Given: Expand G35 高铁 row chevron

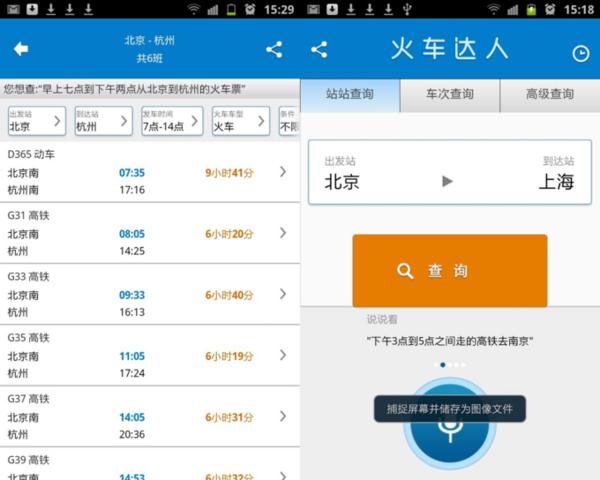Looking at the screenshot, I should 283,355.
